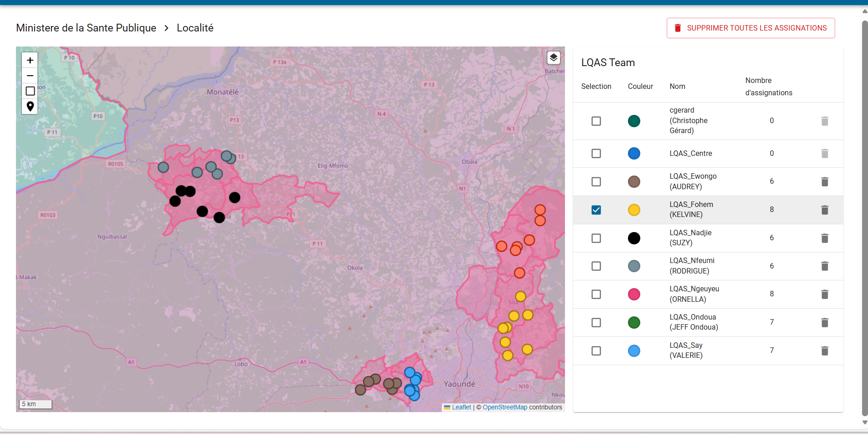Uncheck the LQAS_Fohem (KELVINE) selection
This screenshot has height=434, width=868.
tap(596, 210)
